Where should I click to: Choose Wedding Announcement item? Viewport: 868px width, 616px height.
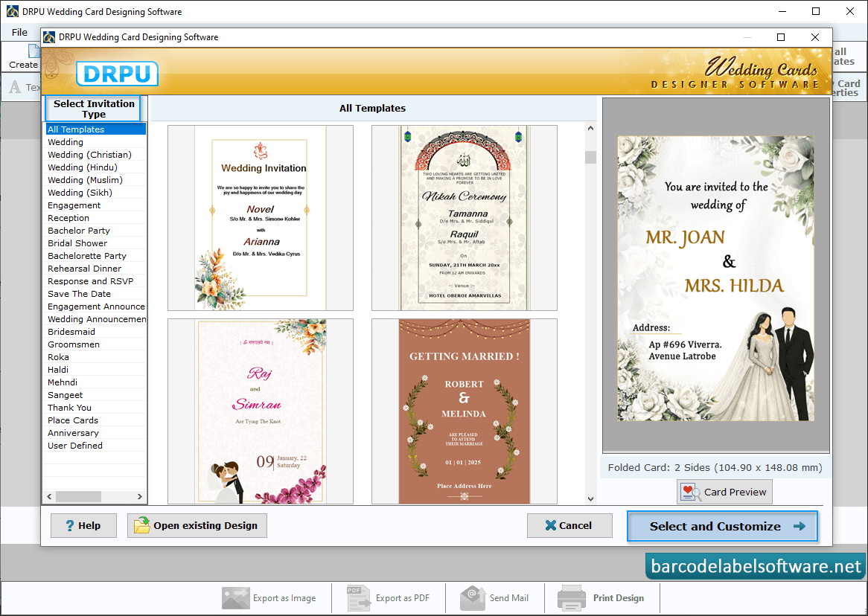click(x=95, y=319)
